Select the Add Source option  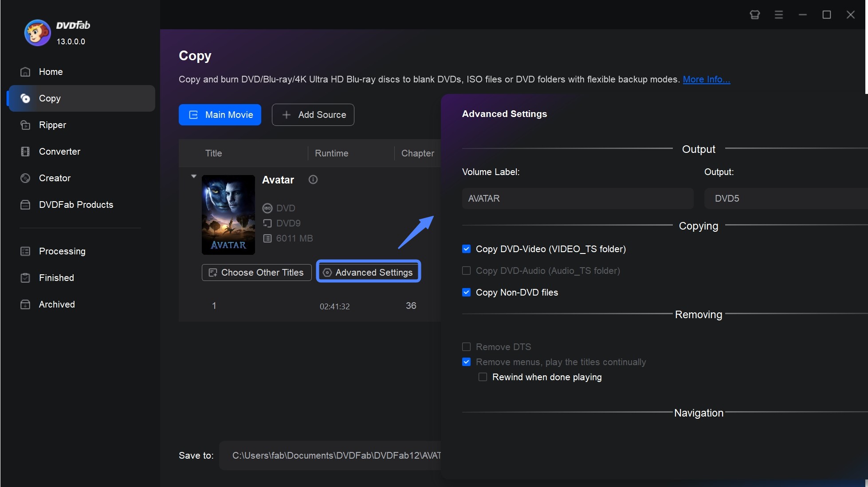point(313,114)
